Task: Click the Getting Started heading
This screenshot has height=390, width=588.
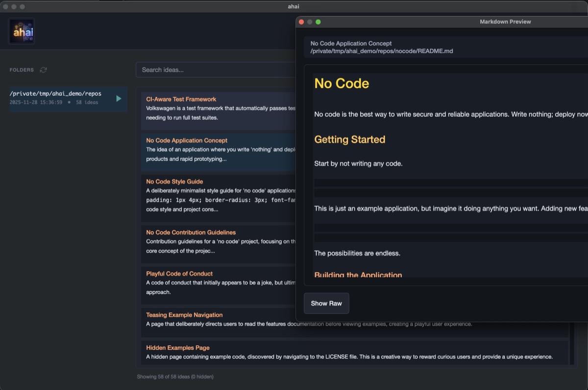Action: pos(349,139)
